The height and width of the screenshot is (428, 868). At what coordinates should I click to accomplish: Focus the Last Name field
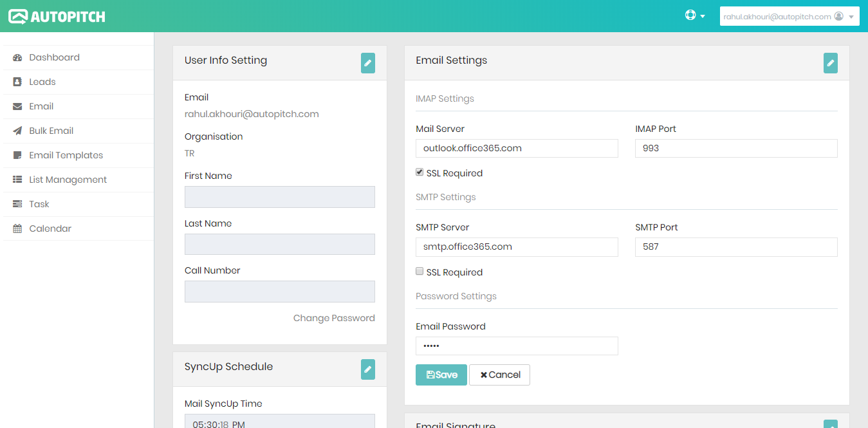(280, 245)
